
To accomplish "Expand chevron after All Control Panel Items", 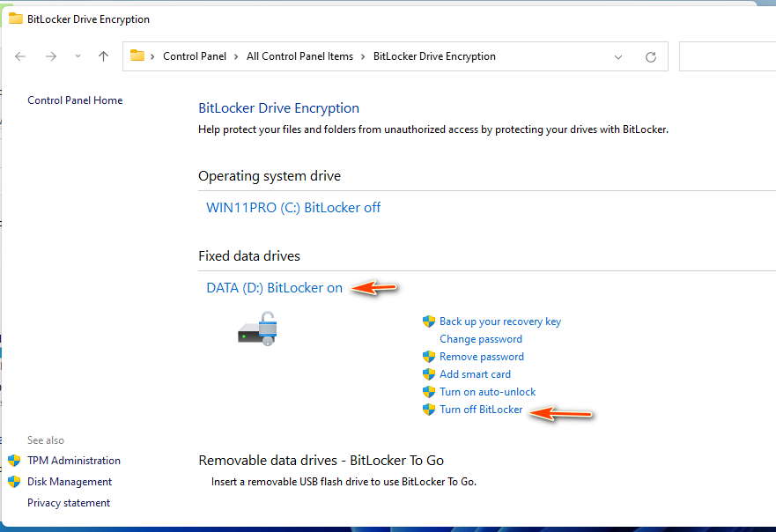I will pos(363,57).
